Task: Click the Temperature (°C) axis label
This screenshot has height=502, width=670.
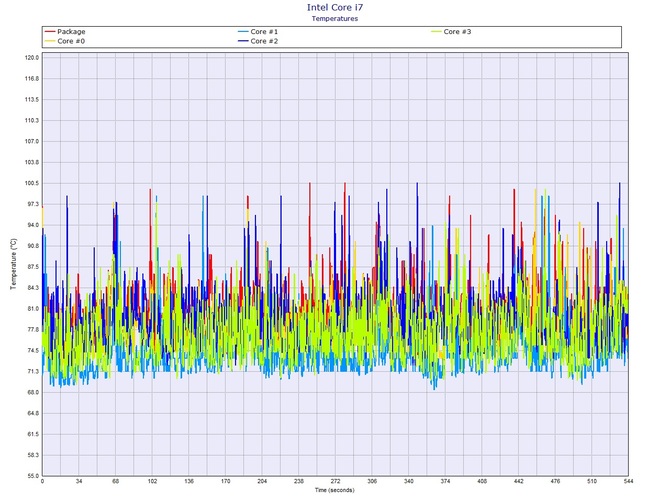Action: (x=13, y=264)
